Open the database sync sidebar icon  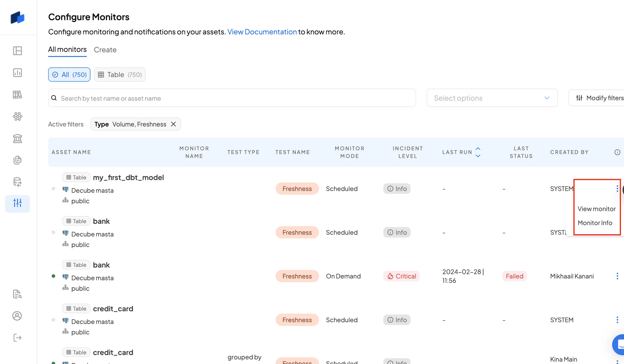coord(17,182)
